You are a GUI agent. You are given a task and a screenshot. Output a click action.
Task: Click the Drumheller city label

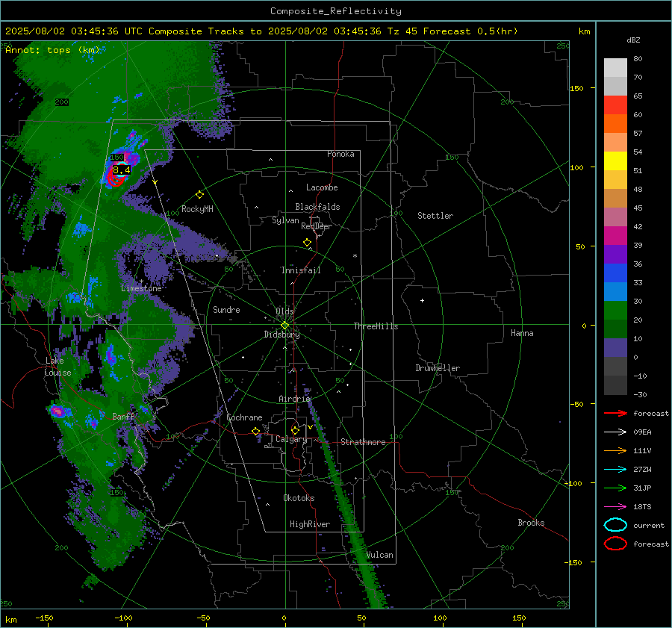coord(438,368)
